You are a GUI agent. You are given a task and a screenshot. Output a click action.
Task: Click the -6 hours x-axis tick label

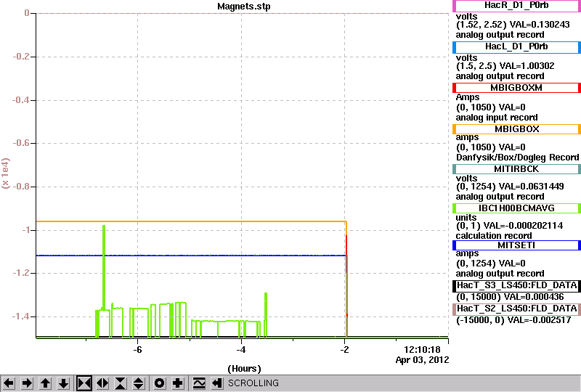pyautogui.click(x=137, y=350)
